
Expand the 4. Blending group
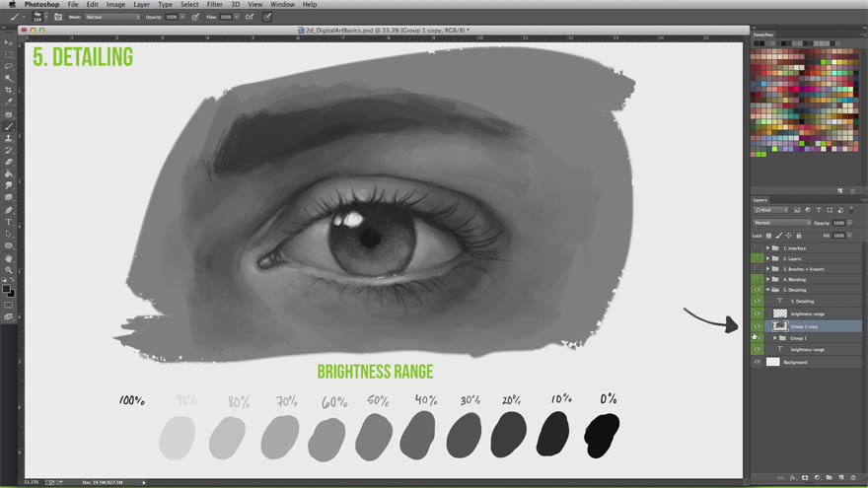pyautogui.click(x=767, y=279)
